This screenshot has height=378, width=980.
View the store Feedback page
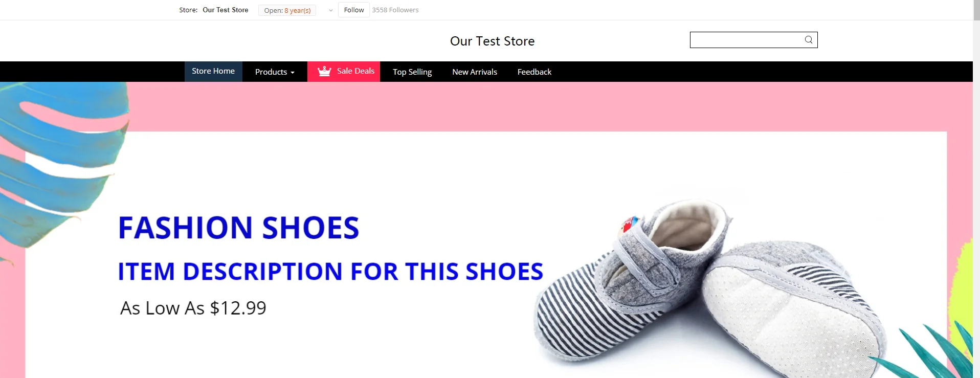point(534,72)
